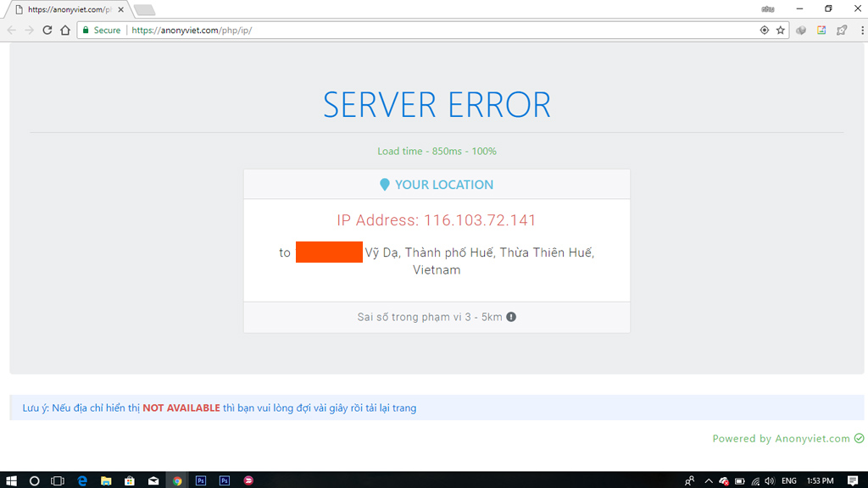Bookmark this page with the star icon
Viewport: 868px width, 488px height.
(781, 30)
